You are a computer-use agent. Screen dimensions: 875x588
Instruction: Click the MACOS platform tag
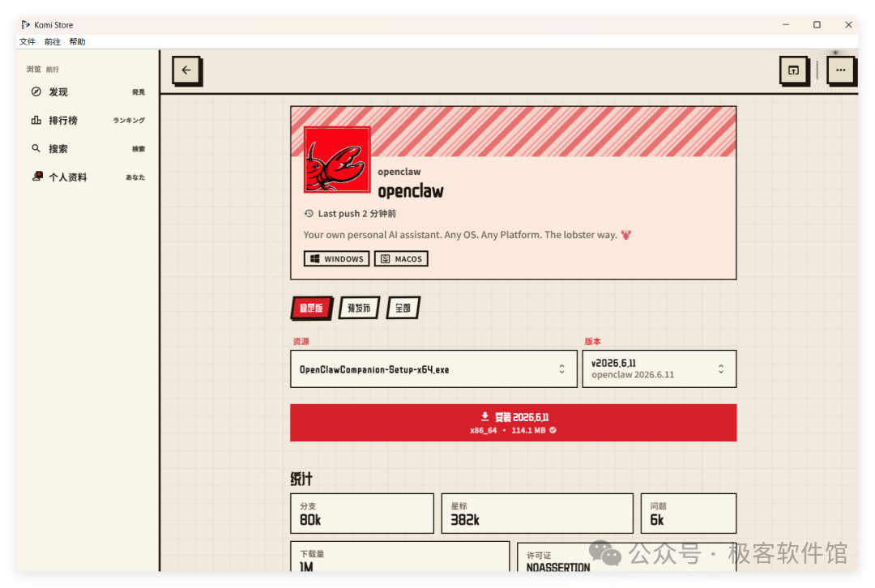coord(401,259)
